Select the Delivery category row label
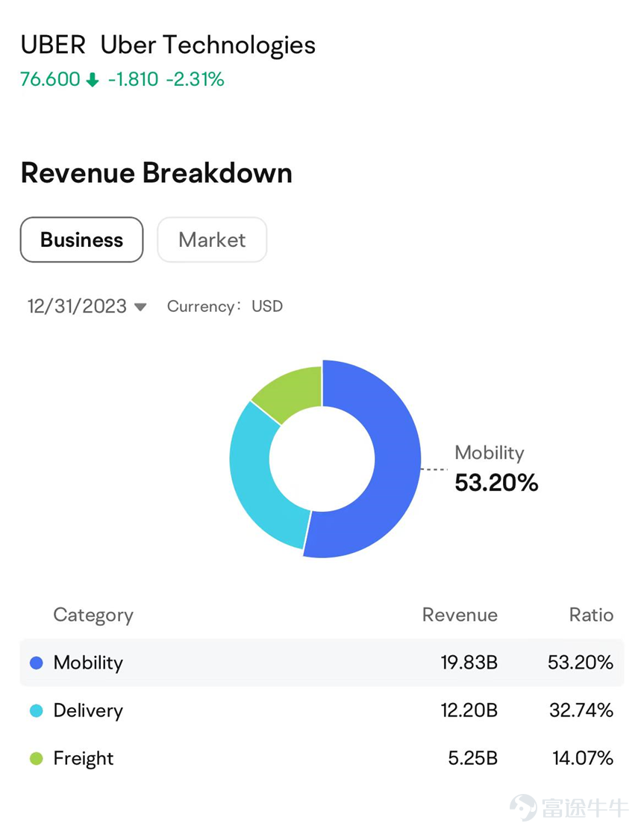 [88, 711]
